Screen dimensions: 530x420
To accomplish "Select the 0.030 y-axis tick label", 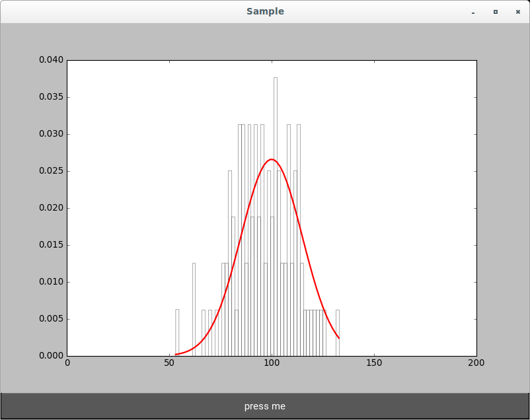I will coord(51,134).
